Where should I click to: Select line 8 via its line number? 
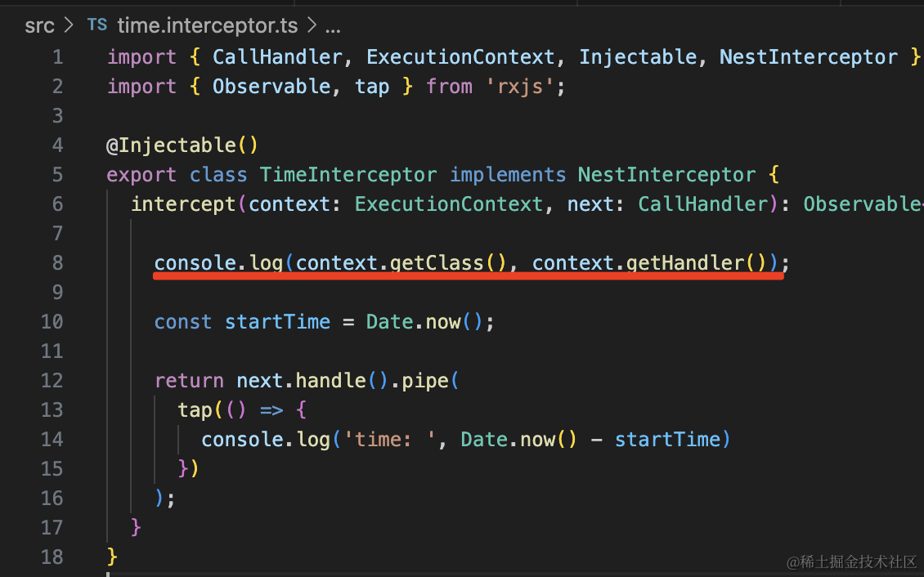click(x=56, y=263)
